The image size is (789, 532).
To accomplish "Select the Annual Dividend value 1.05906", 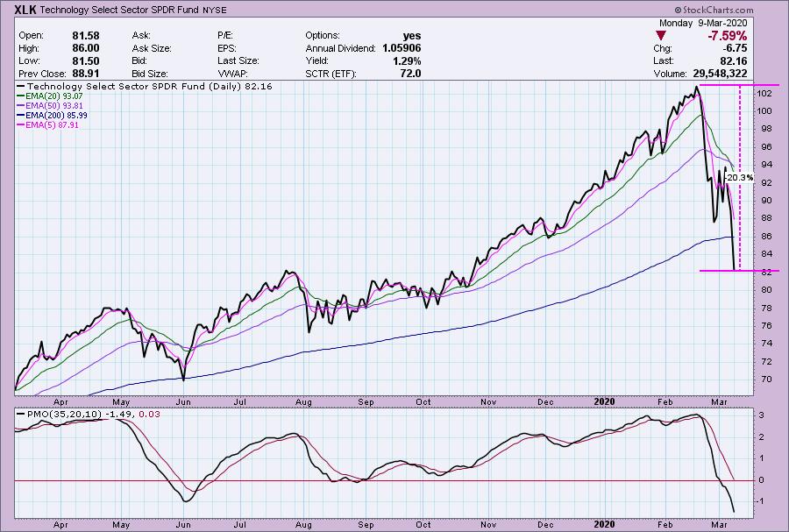I will click(402, 48).
